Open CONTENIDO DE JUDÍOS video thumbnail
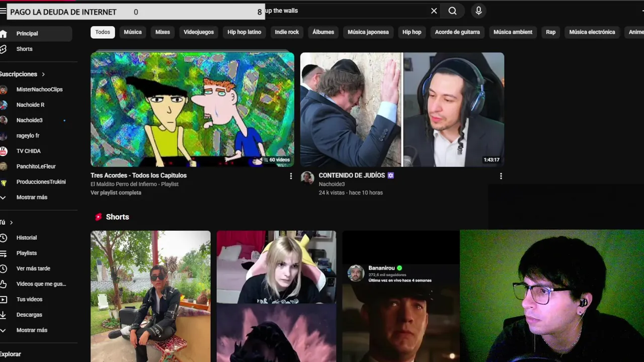Image resolution: width=644 pixels, height=362 pixels. pos(402,110)
